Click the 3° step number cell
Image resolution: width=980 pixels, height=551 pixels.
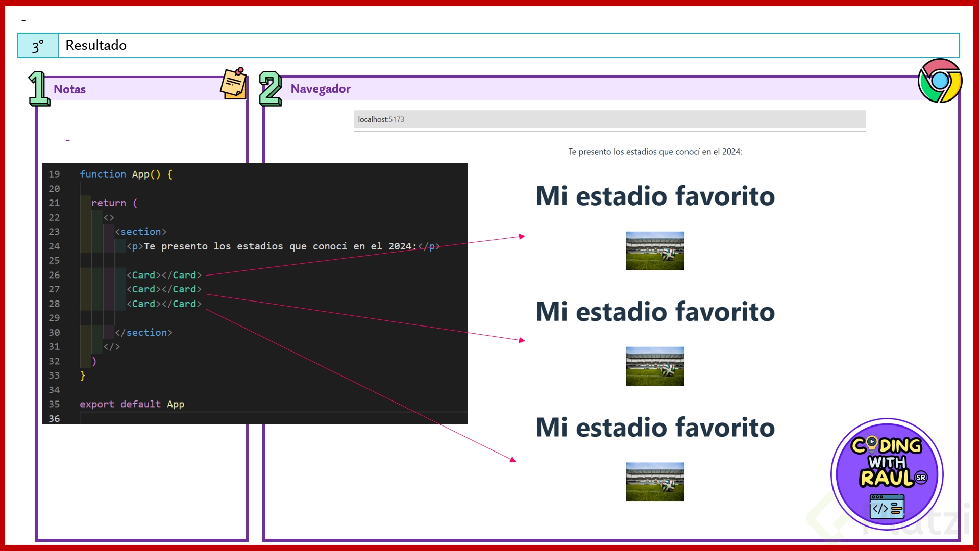(38, 46)
